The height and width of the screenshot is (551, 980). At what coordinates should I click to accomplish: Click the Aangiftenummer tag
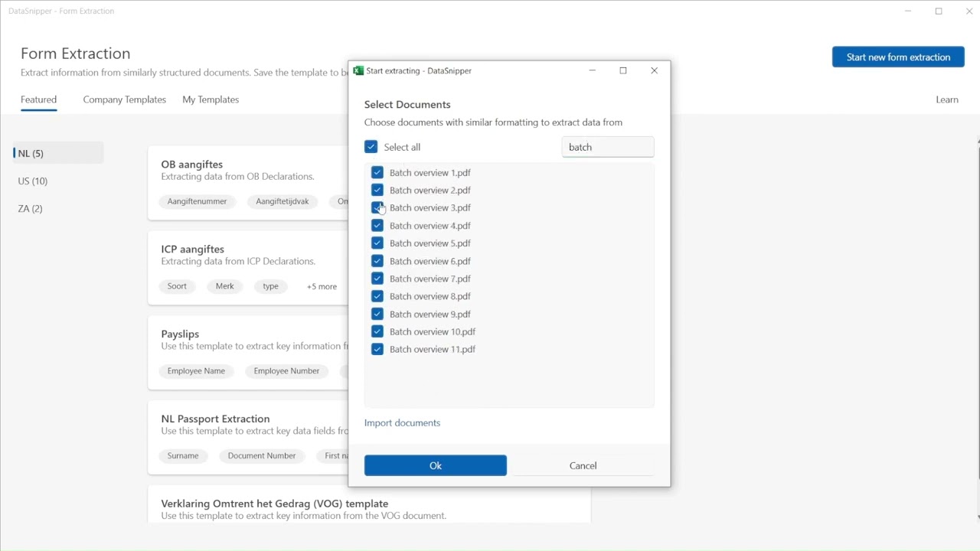pos(198,201)
